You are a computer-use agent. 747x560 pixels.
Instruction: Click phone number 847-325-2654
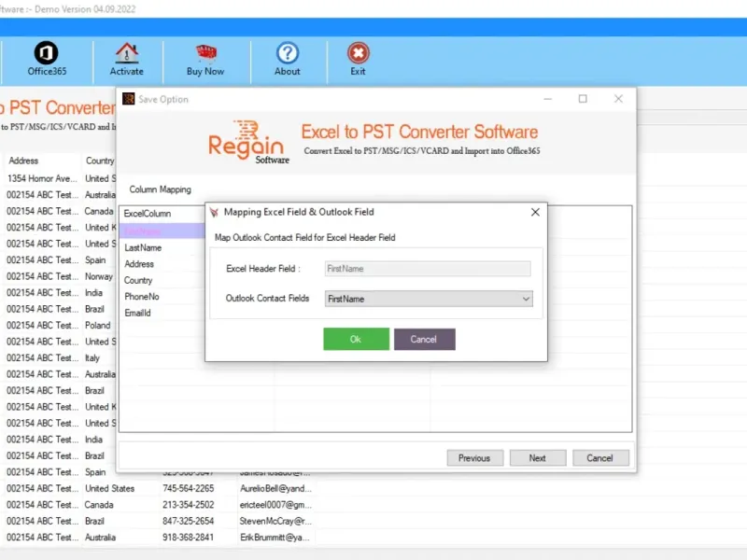coord(189,521)
